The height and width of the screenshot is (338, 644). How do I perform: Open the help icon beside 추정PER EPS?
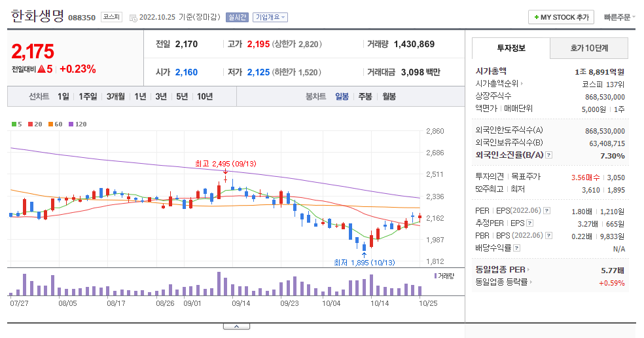[530, 223]
